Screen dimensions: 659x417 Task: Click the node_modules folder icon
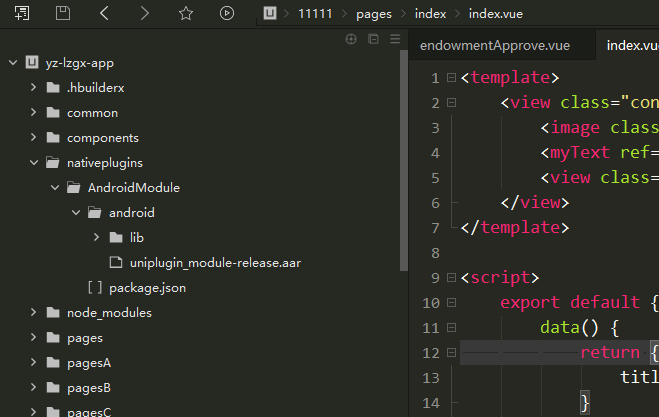coord(53,313)
